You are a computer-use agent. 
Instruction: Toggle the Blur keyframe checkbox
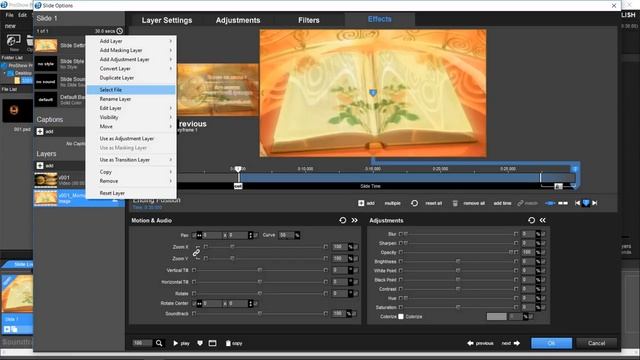tap(400, 234)
